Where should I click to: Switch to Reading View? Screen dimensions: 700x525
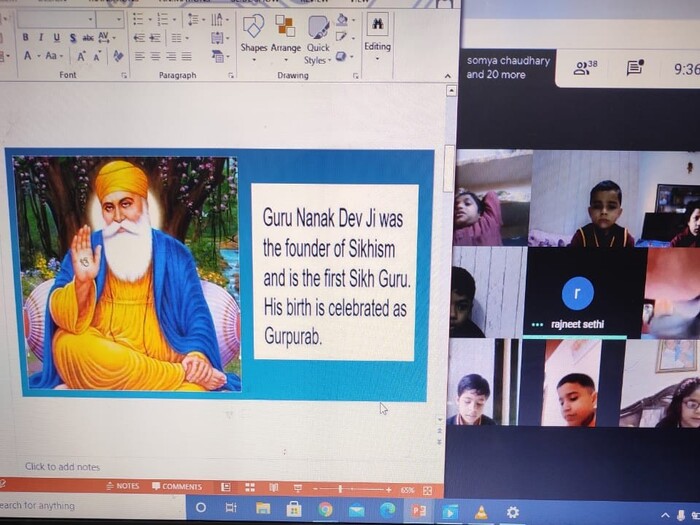273,488
